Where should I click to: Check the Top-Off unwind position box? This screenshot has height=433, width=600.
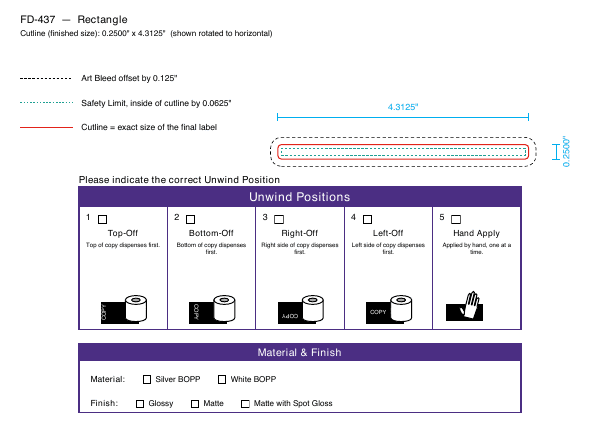[103, 219]
